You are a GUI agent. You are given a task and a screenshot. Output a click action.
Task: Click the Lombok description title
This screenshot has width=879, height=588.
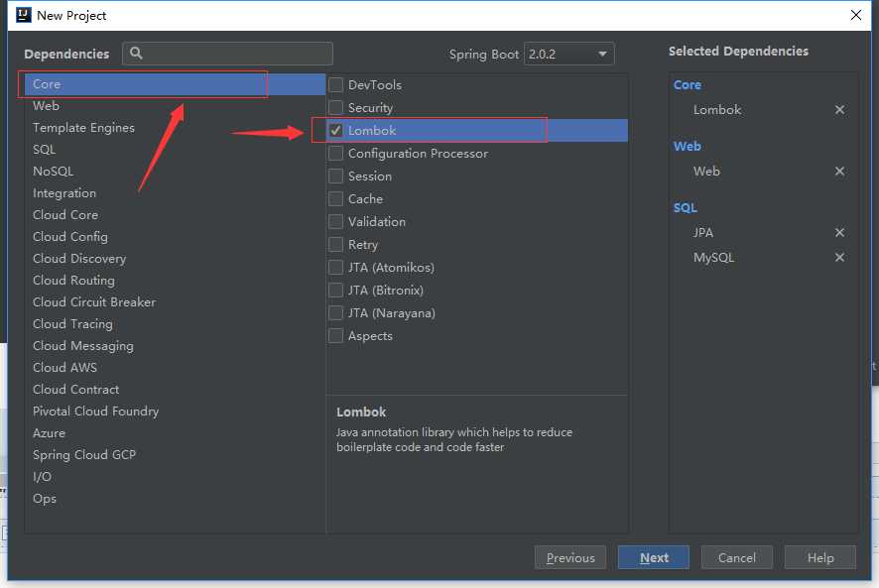[361, 412]
